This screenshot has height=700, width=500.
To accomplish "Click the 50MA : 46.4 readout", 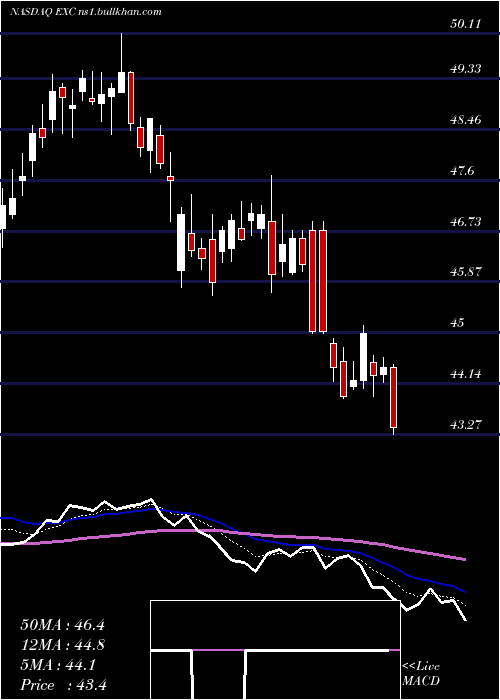I will (x=62, y=625).
